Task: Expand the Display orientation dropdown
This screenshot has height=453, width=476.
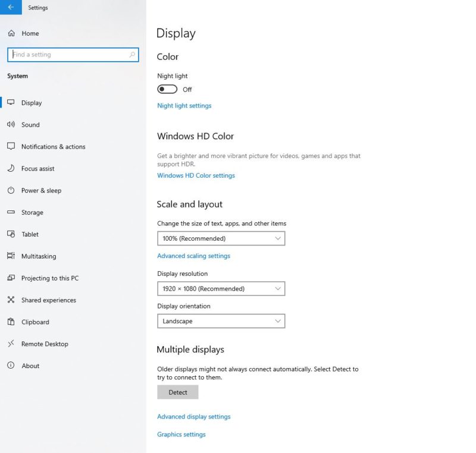Action: click(x=221, y=320)
